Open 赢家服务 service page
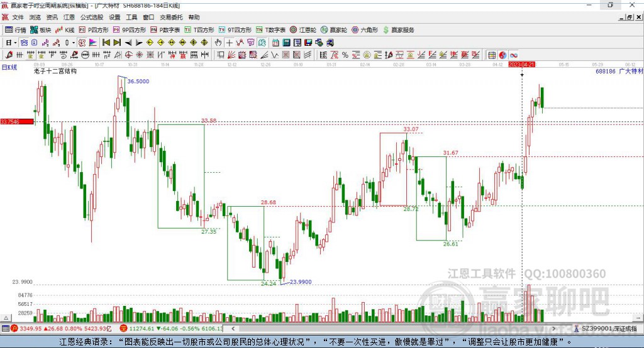This screenshot has height=348, width=644. coord(398,30)
